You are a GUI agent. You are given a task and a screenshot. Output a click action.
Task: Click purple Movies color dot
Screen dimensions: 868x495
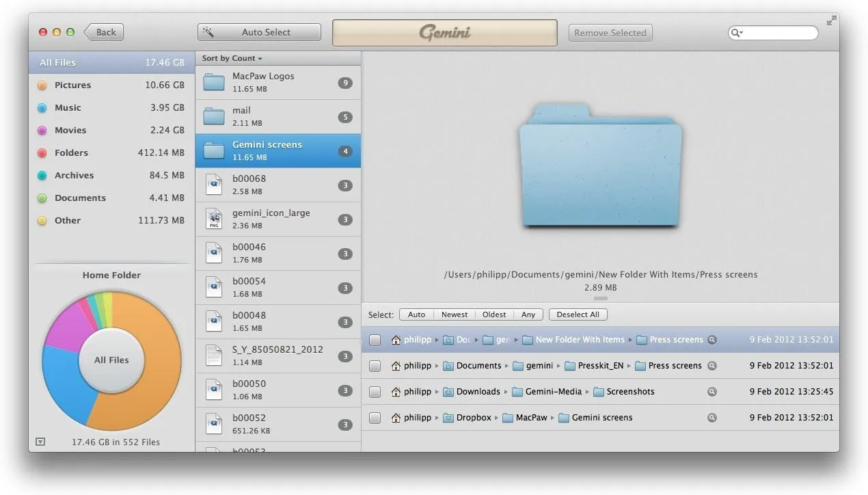coord(42,131)
